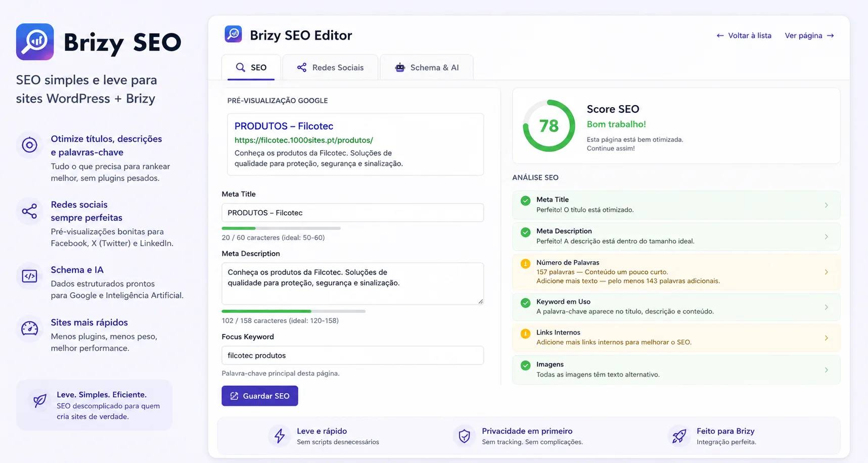Screen dimensions: 868x463
Task: Click 'Esta página está bem otimizada.' text
Action: [635, 140]
